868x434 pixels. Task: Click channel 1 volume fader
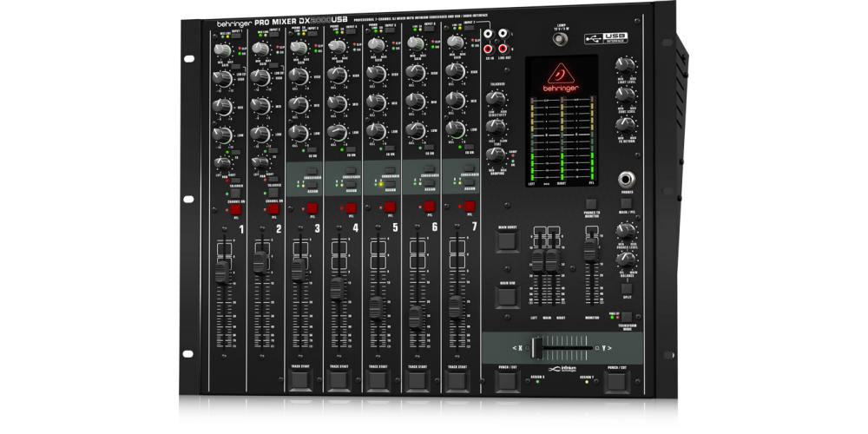[222, 273]
